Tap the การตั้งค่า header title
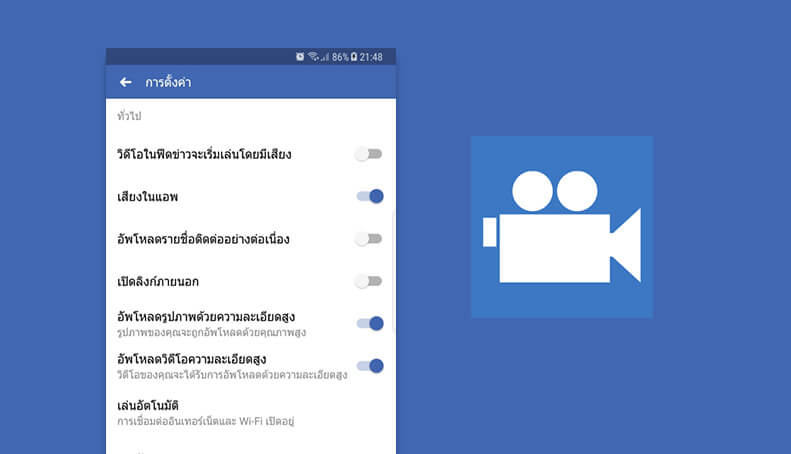This screenshot has width=791, height=454. pos(168,82)
